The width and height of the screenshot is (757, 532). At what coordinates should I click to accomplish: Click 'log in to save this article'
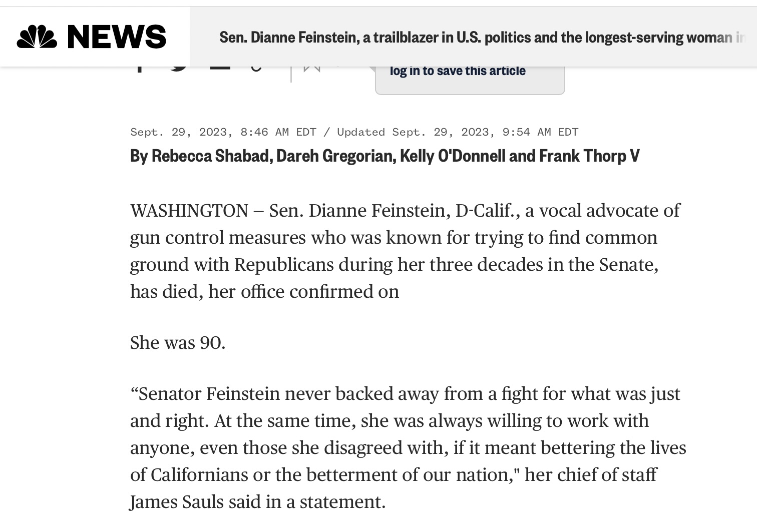click(458, 71)
